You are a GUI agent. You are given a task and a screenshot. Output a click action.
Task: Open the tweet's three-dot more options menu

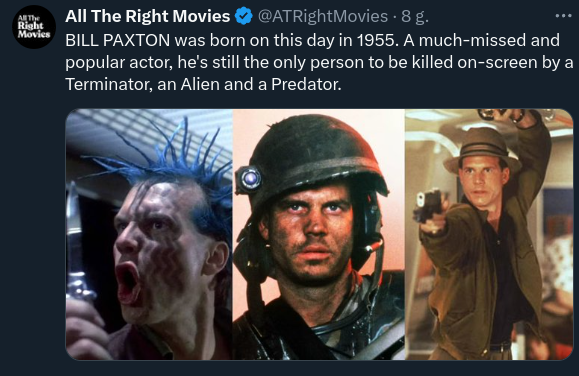coord(563,16)
